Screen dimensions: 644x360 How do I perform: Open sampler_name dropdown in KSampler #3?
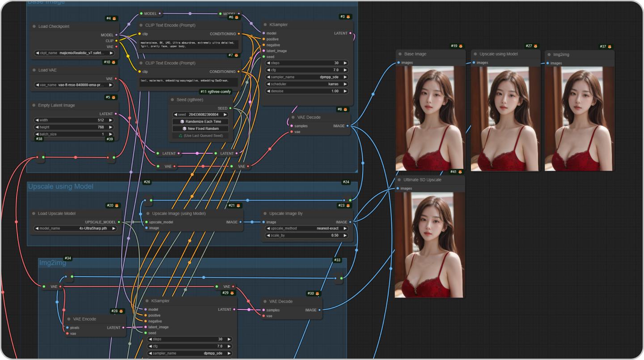307,77
